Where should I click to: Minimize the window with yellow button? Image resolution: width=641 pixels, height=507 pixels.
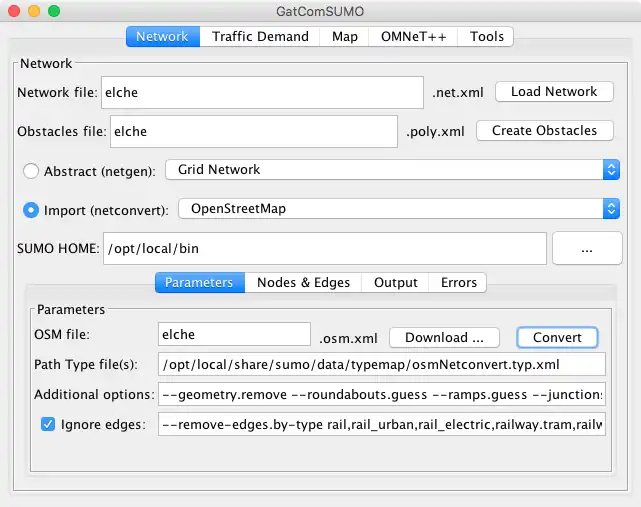point(34,11)
